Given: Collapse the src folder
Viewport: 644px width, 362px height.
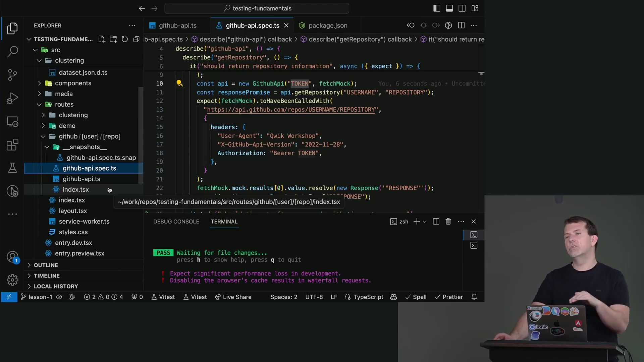Looking at the screenshot, I should (35, 50).
